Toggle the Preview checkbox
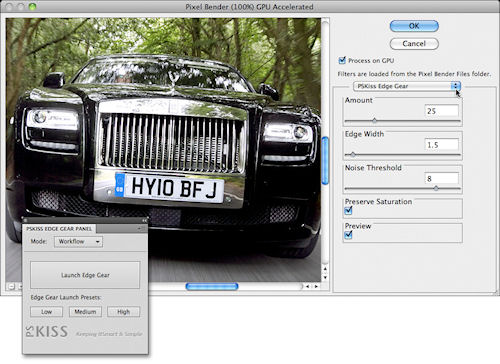The width and height of the screenshot is (500, 364). (x=348, y=235)
